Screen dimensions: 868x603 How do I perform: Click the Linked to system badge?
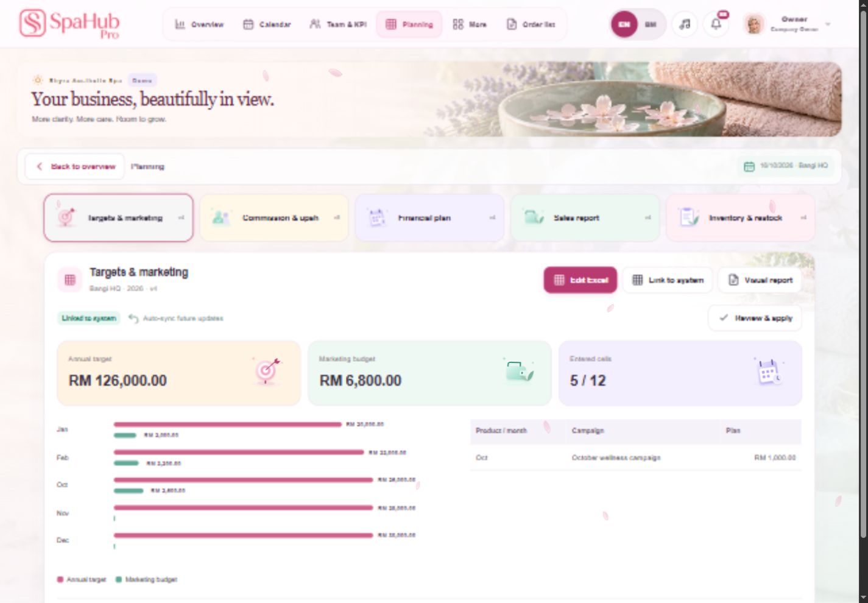tap(89, 318)
